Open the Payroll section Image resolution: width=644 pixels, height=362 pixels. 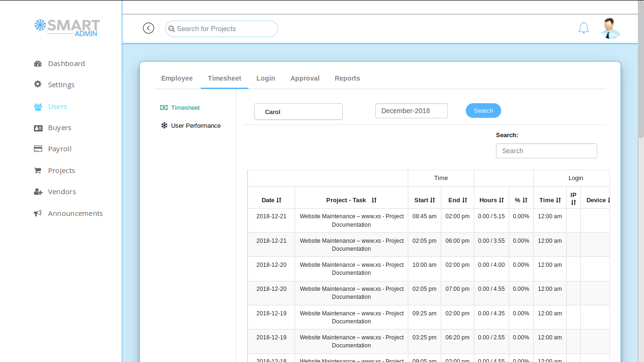click(x=60, y=148)
